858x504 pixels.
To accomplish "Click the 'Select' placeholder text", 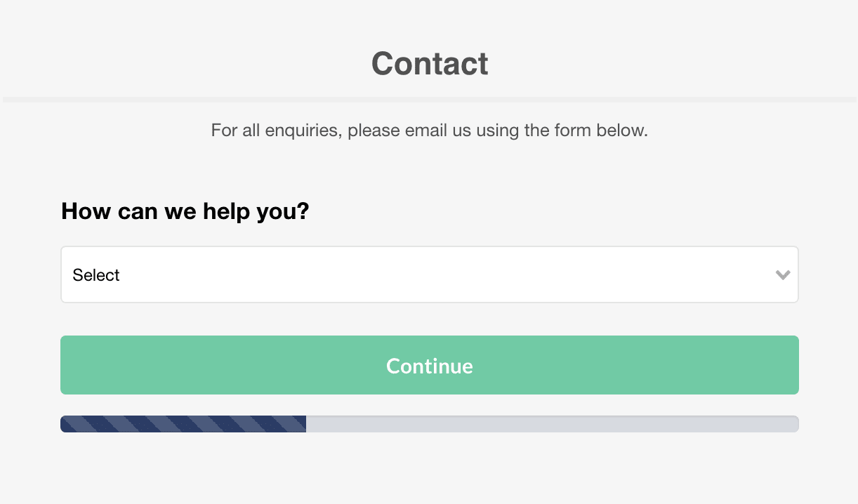I will 95,275.
